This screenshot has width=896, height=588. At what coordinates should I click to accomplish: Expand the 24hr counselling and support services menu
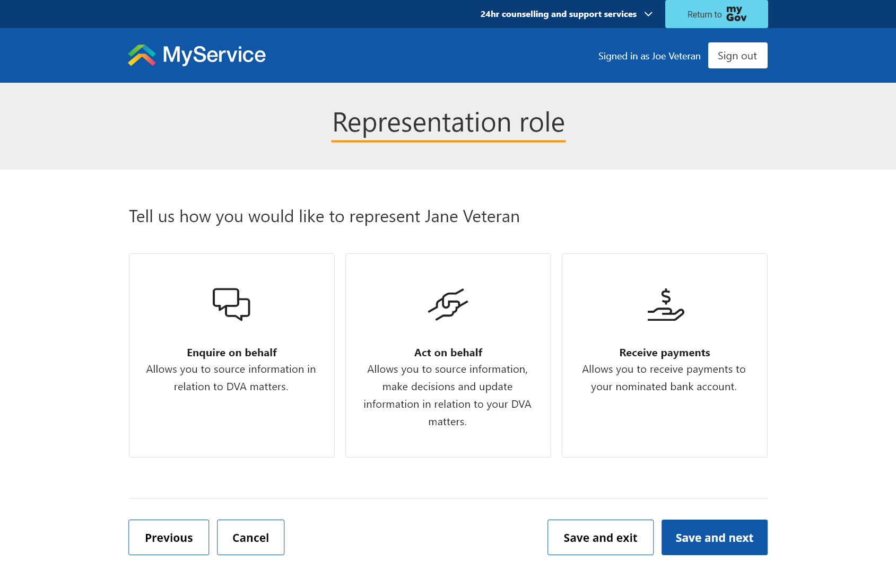click(558, 14)
